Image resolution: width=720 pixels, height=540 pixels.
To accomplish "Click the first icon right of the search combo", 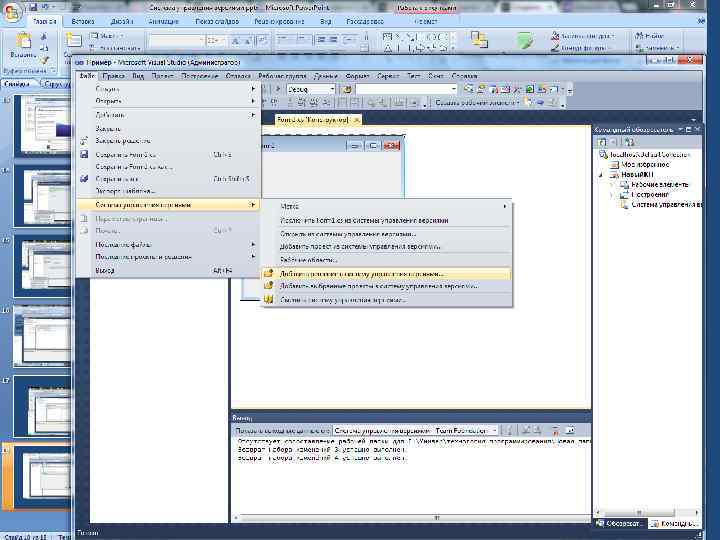I will [x=468, y=89].
